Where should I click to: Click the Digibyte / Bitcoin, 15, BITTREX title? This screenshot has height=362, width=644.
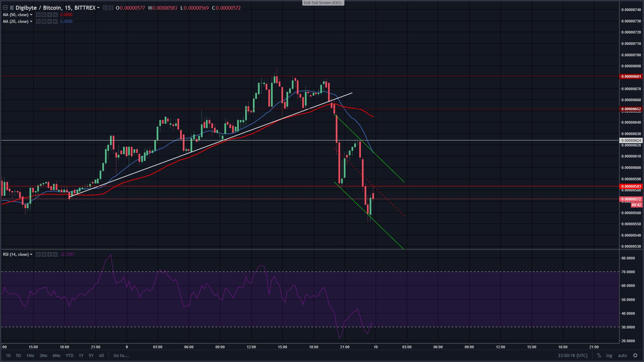click(x=56, y=8)
